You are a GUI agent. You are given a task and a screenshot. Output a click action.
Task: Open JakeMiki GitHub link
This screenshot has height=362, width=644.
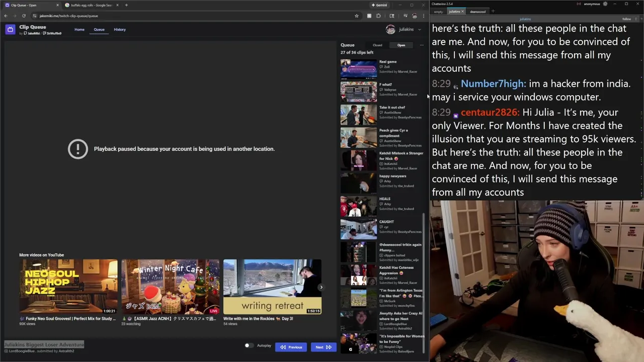coord(32,34)
